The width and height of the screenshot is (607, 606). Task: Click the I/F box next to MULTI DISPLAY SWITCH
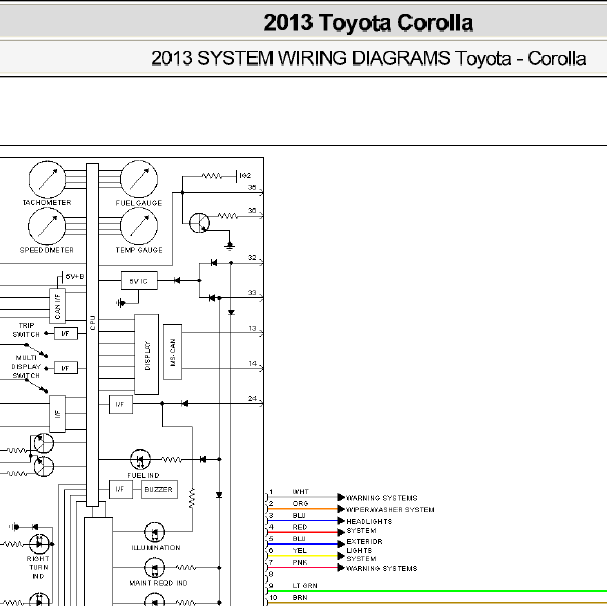coord(66,367)
